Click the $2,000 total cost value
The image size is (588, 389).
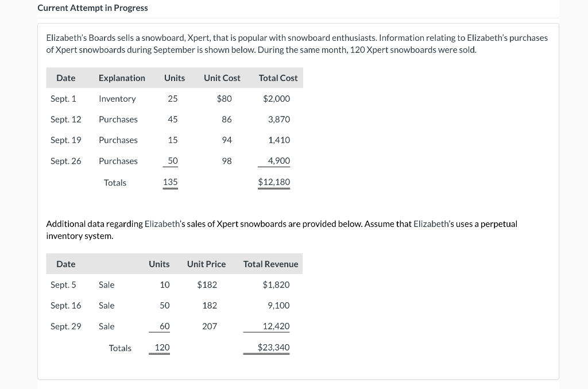tap(276, 99)
